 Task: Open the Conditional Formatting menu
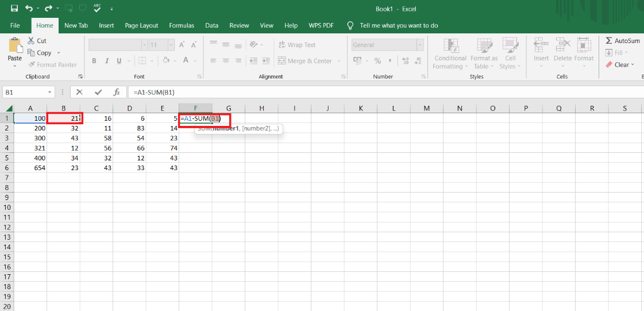point(450,53)
